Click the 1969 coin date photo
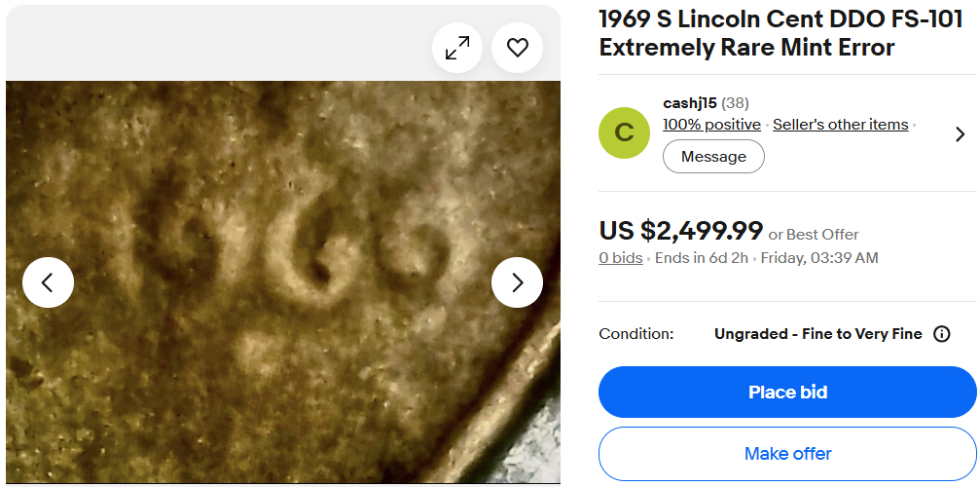 (x=283, y=281)
